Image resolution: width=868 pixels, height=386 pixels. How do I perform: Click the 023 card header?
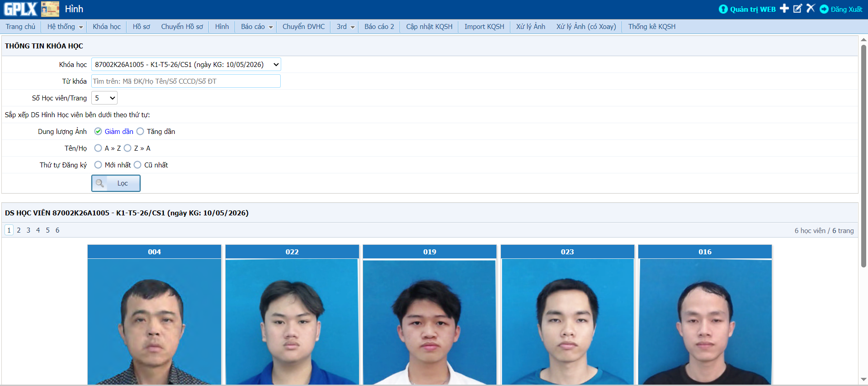[x=567, y=252]
